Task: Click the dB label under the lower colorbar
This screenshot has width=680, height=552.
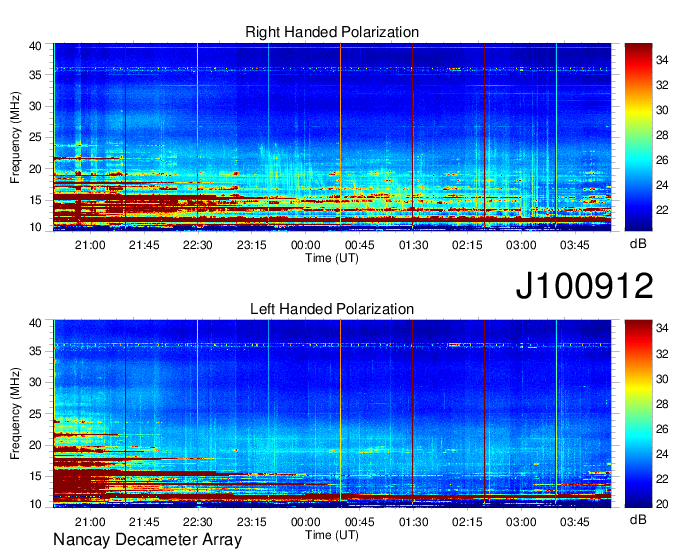Action: point(638,519)
